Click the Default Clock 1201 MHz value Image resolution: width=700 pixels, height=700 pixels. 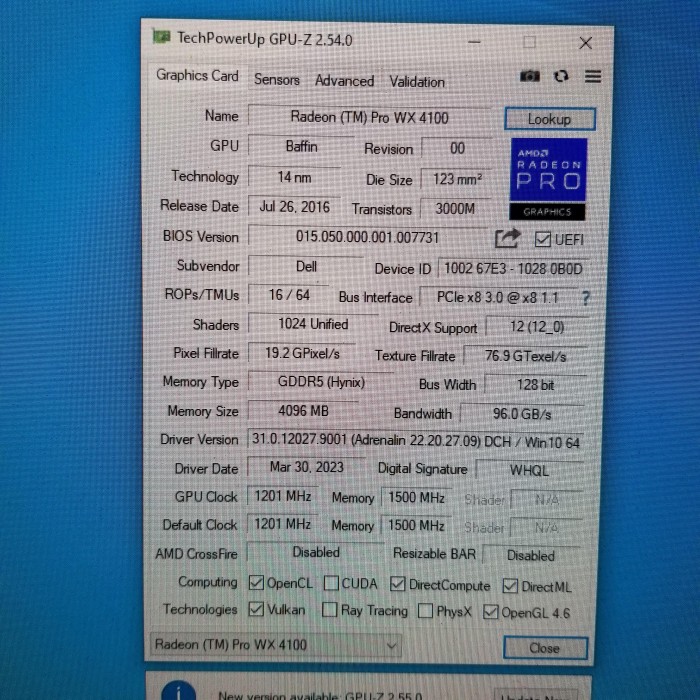(283, 524)
